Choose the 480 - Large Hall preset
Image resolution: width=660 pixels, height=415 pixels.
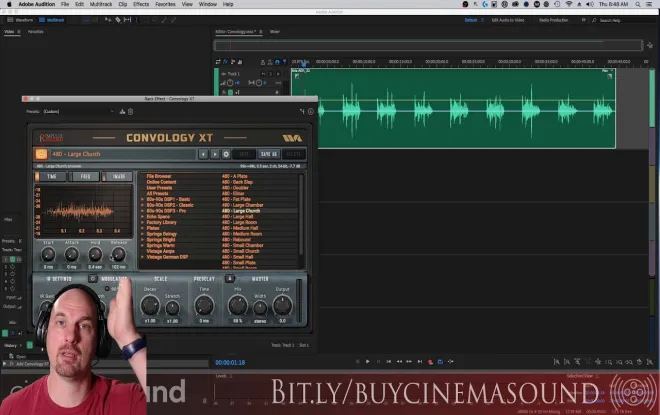click(x=237, y=217)
